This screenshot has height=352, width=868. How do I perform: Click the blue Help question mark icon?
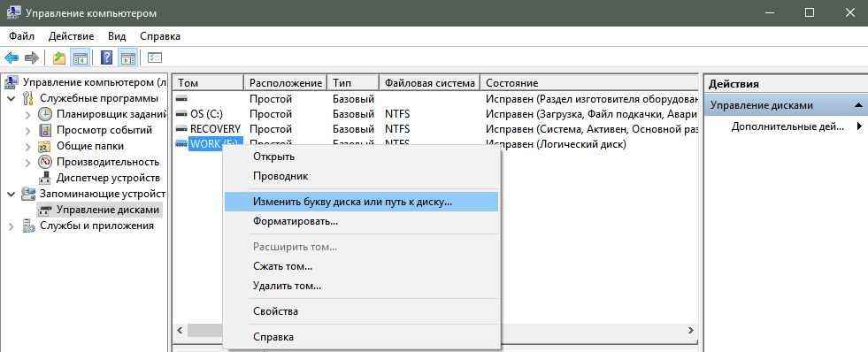(x=107, y=57)
